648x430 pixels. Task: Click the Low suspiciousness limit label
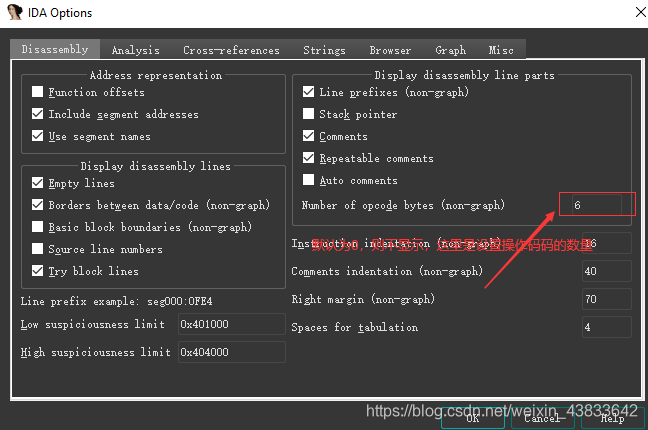(x=93, y=324)
